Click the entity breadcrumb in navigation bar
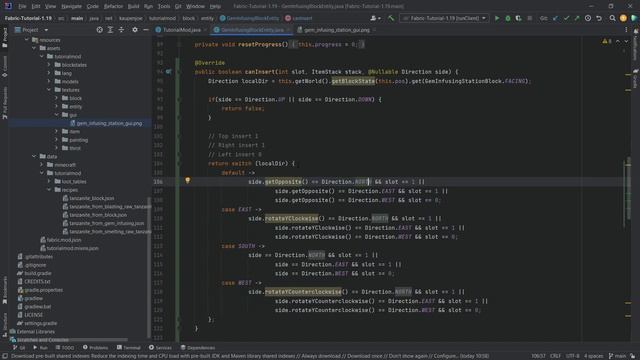The width and height of the screenshot is (640, 360). (x=207, y=18)
